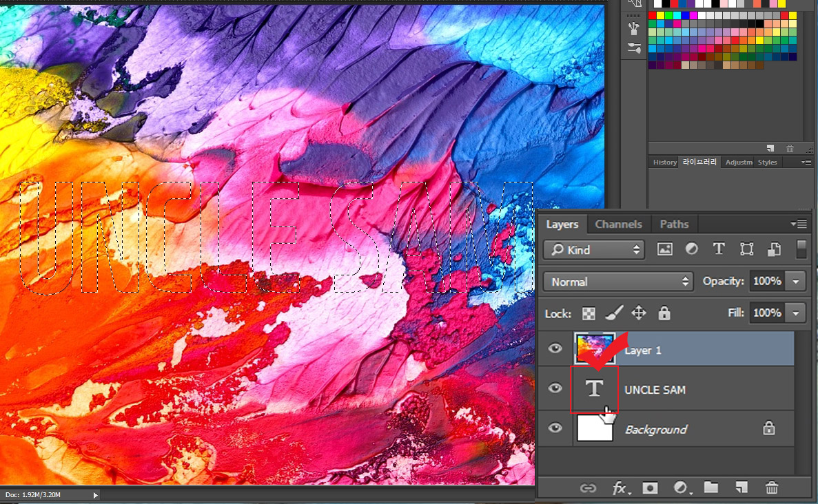Open the Opacity slider dropdown arrow
Screen dimensions: 818x504
point(795,282)
